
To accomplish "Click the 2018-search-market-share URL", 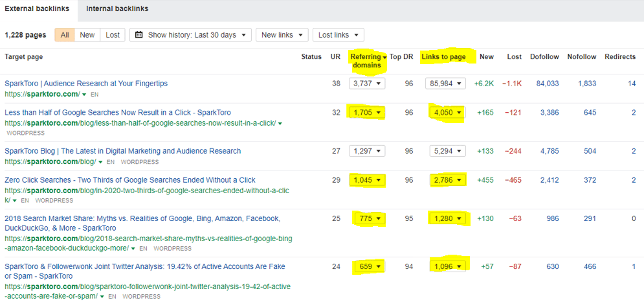I will click(149, 243).
